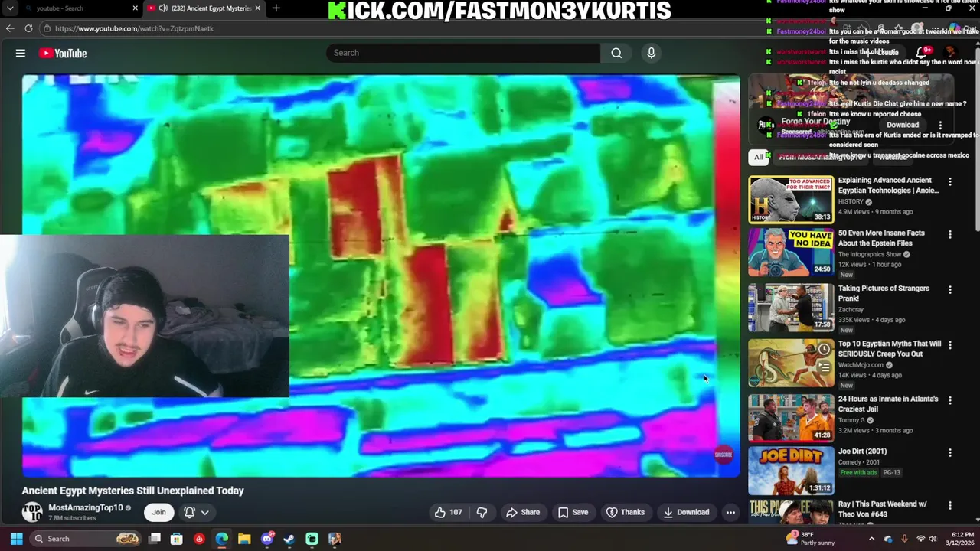Open options for 50 Even More Insane Facts
This screenshot has height=551, width=980.
pos(950,234)
